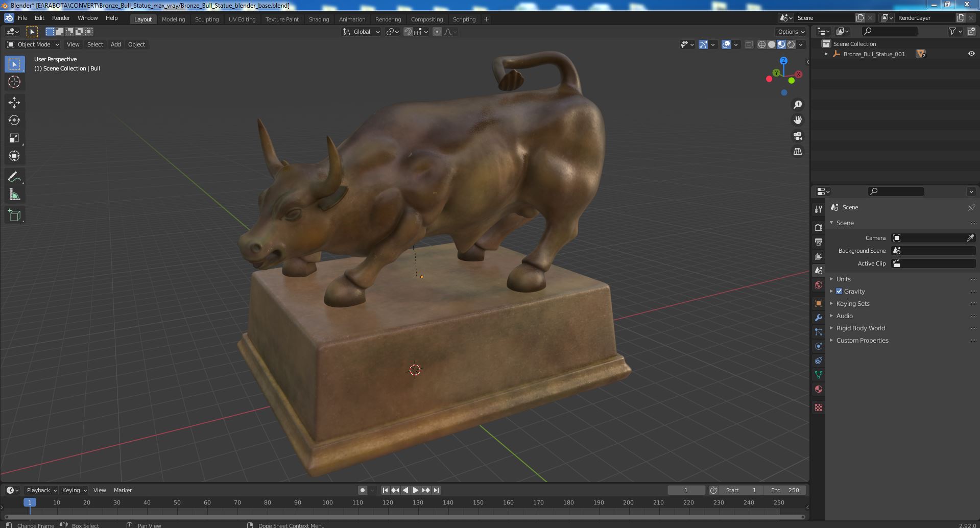Open the Object properties tab
The width and height of the screenshot is (980, 528).
click(819, 303)
